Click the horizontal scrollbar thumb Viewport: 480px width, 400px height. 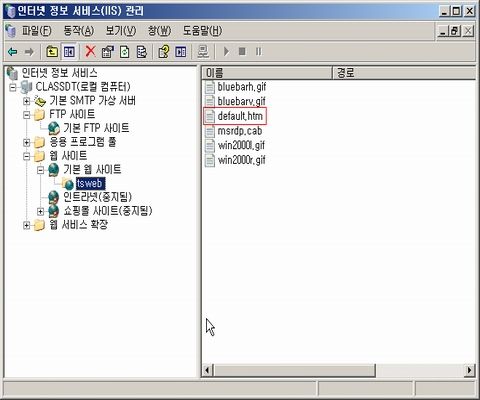[294, 370]
